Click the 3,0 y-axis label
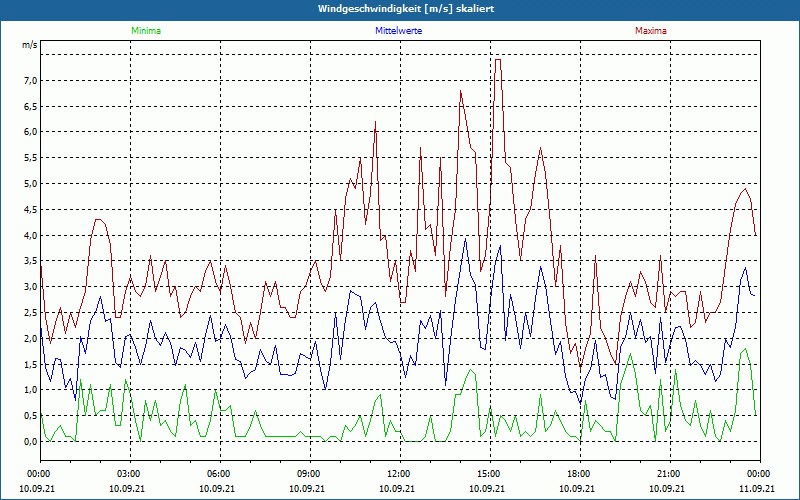The image size is (800, 500). [x=31, y=287]
